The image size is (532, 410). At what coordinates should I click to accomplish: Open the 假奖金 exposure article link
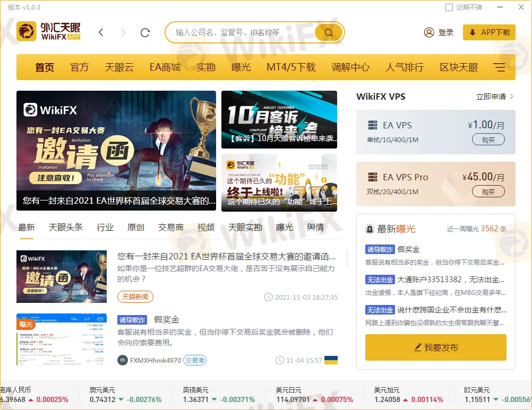(167, 319)
